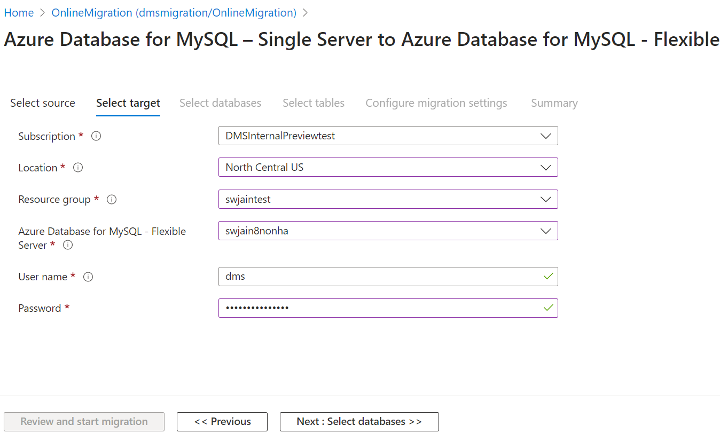The height and width of the screenshot is (442, 720).
Task: Click the User name field label
Action: 43,277
